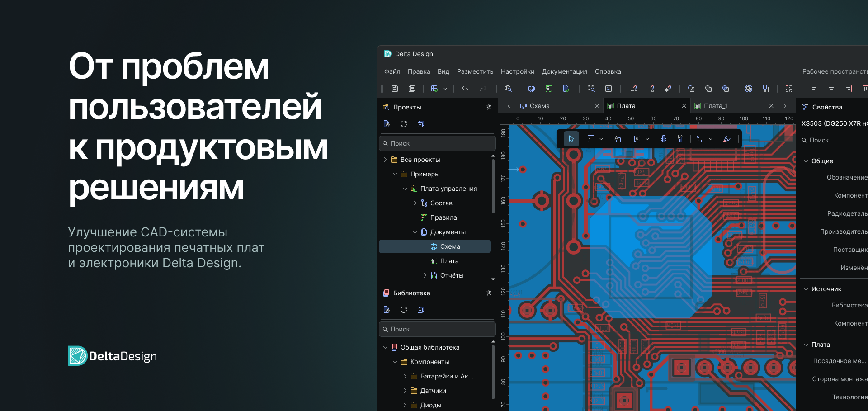Click the first overlapping shapes icon

tap(691, 89)
